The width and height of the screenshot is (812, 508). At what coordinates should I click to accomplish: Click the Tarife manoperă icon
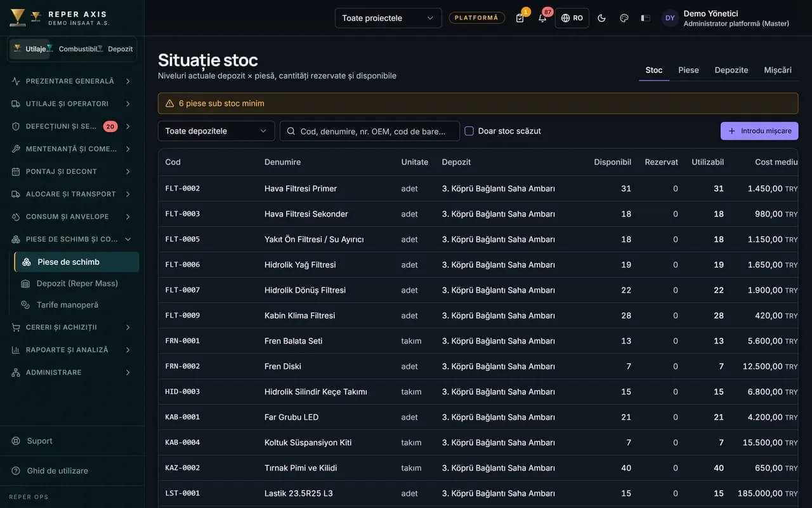pos(25,305)
